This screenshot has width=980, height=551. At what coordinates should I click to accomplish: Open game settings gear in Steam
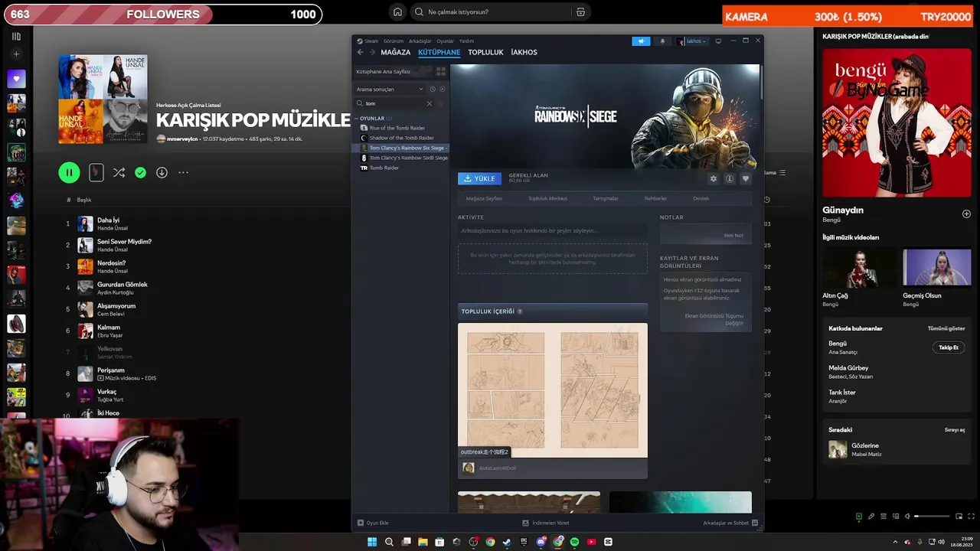click(714, 178)
